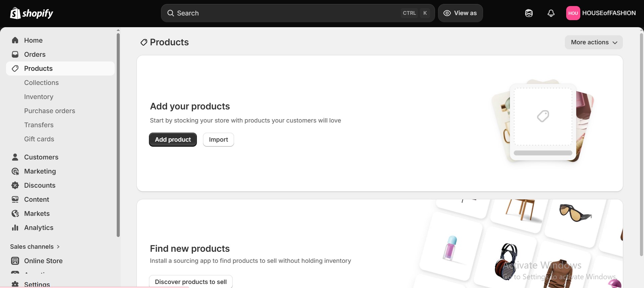Click the Customers person icon
This screenshot has height=288, width=644.
15,157
